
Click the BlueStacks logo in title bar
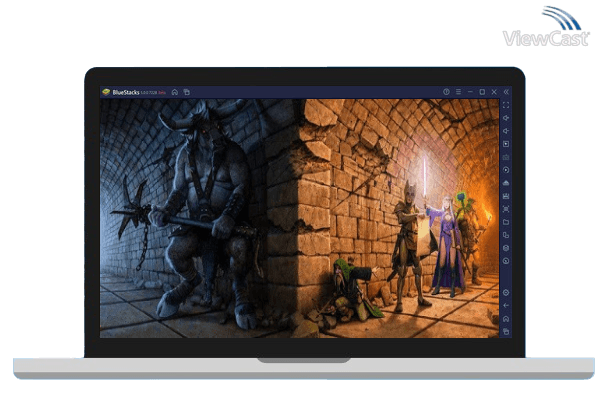[x=106, y=92]
